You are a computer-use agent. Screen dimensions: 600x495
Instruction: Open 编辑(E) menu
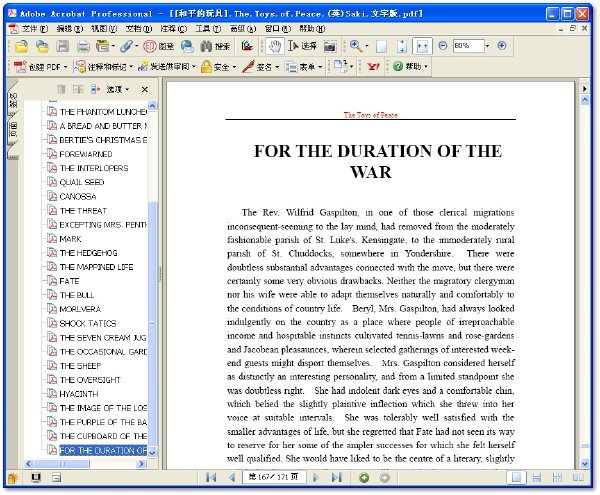(70, 29)
